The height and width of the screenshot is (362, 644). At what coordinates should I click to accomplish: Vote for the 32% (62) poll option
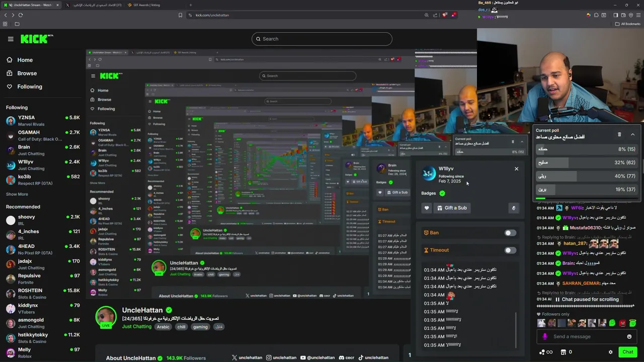pos(587,162)
